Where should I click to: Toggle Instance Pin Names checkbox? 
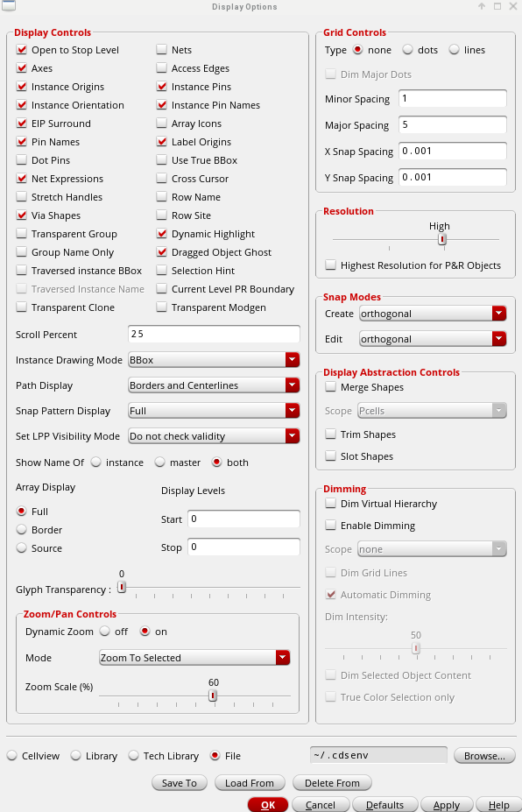(x=161, y=105)
